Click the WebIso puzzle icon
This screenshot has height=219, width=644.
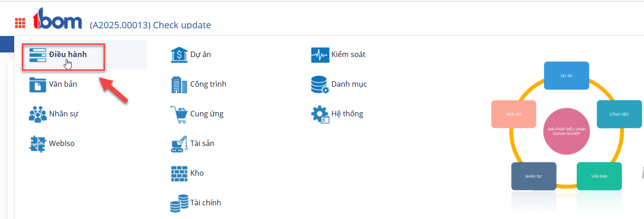point(37,144)
